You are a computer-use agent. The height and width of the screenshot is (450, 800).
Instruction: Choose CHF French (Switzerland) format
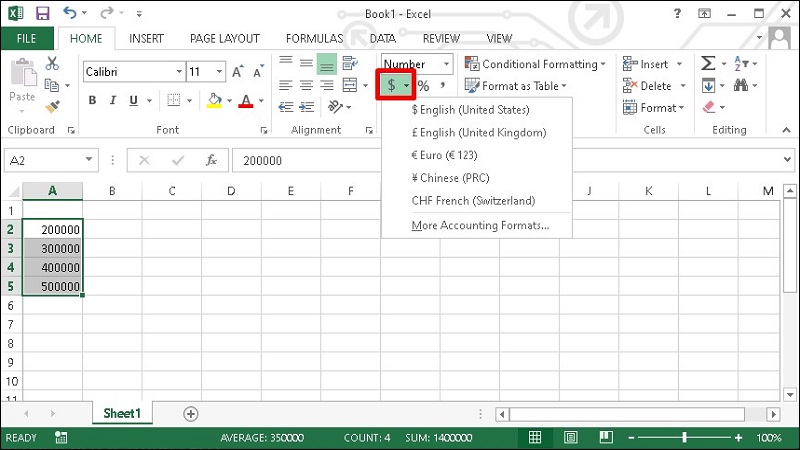477,201
